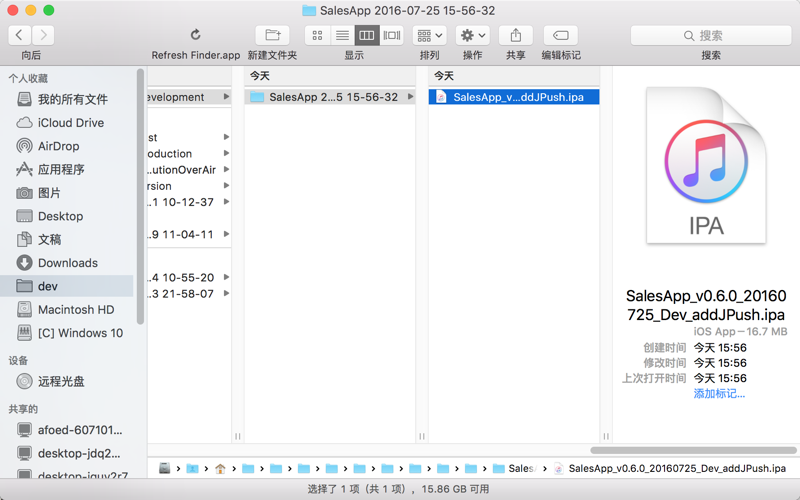Open Downloads in sidebar
800x500 pixels.
tap(67, 263)
